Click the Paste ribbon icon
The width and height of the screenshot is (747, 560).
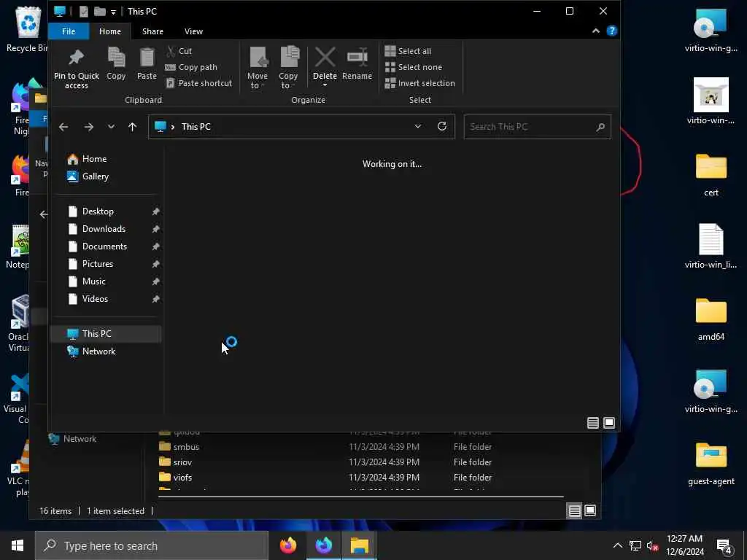coord(147,57)
